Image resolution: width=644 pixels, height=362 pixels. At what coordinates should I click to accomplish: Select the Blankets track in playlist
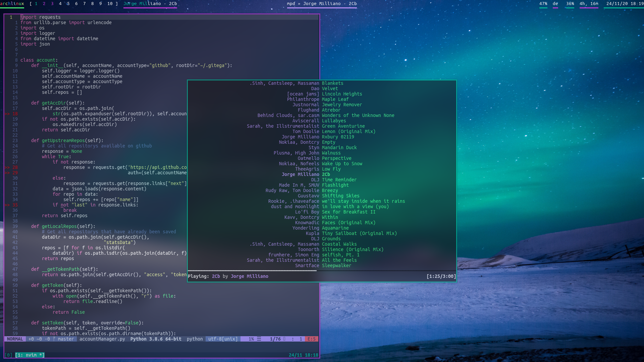point(332,83)
